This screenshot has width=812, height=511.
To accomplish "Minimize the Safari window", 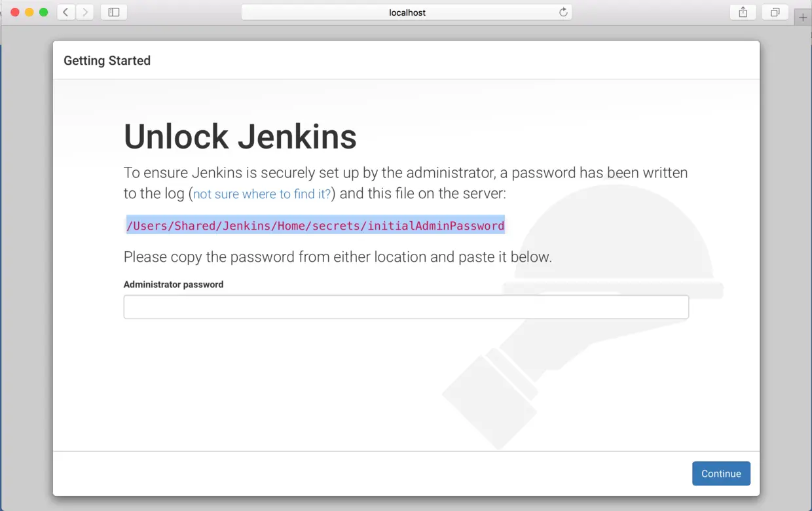I will (29, 12).
